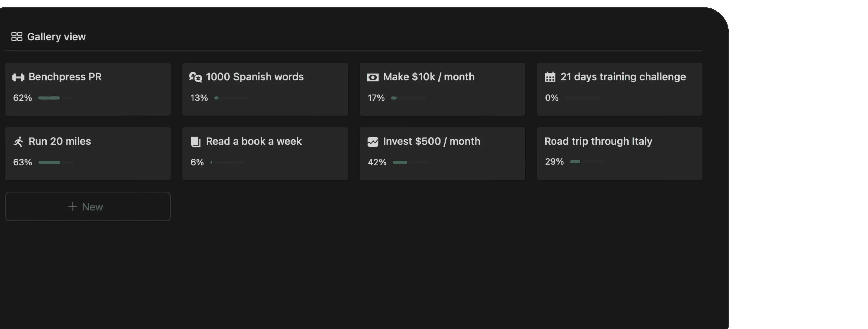Image resolution: width=868 pixels, height=329 pixels.
Task: Click the language chat icon on 1000 Spanish words
Action: coord(195,77)
